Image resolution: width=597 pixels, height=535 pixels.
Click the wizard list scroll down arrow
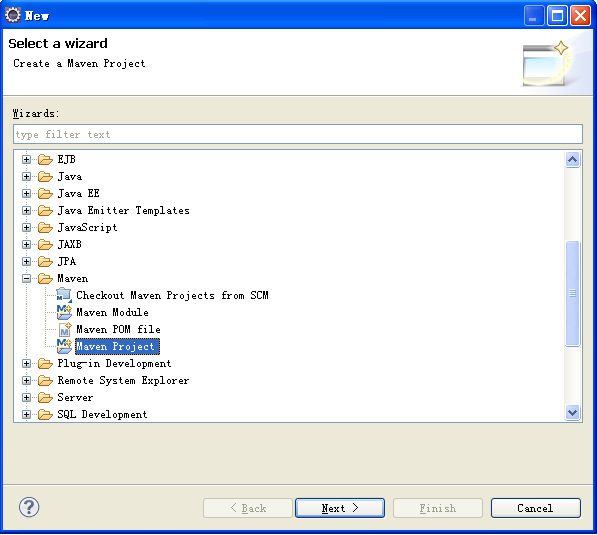573,412
